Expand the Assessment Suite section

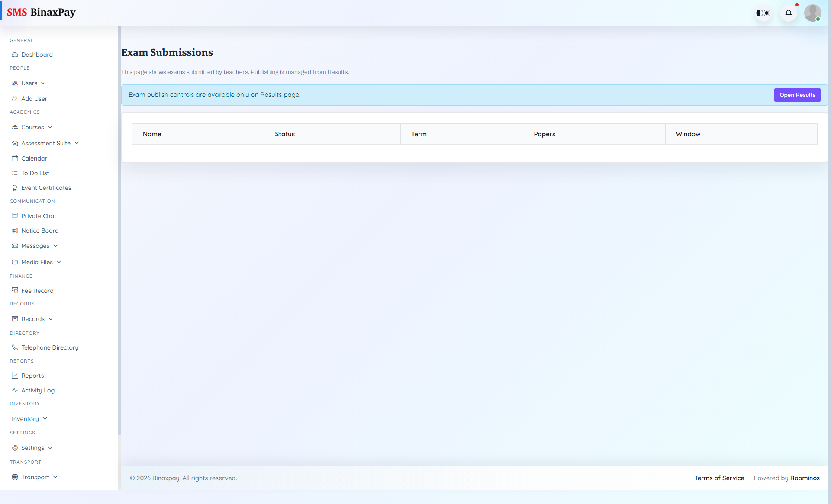coord(45,143)
